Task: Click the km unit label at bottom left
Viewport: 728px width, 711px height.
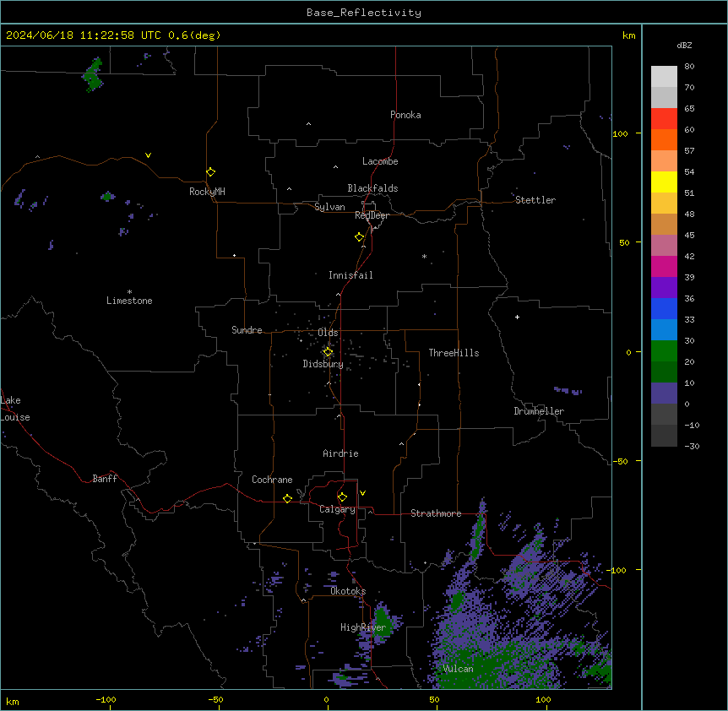Action: pos(13,702)
